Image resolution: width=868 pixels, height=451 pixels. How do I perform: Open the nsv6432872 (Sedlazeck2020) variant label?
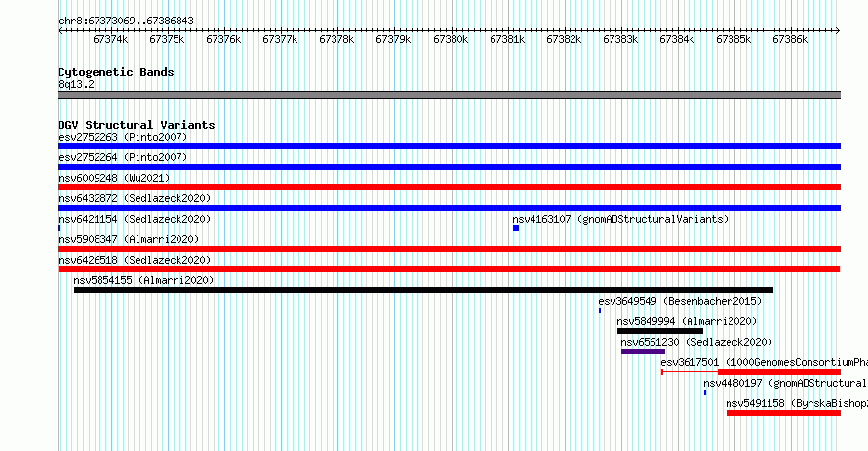(135, 198)
